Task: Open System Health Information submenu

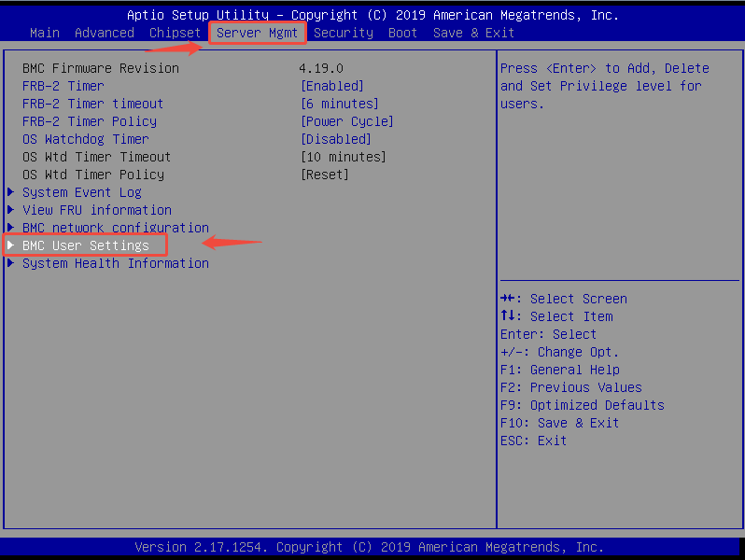Action: click(x=116, y=263)
